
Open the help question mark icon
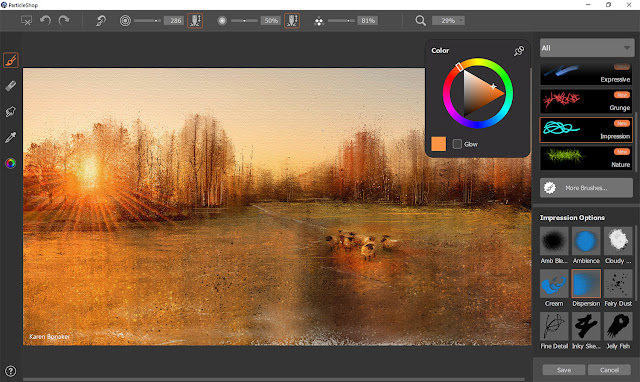coord(11,371)
